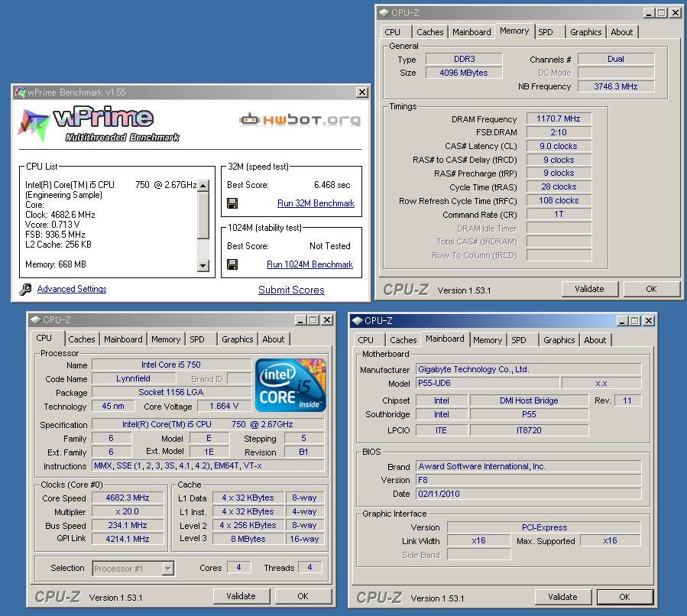Click scroll down arrow in wPrime CPU List

203,265
